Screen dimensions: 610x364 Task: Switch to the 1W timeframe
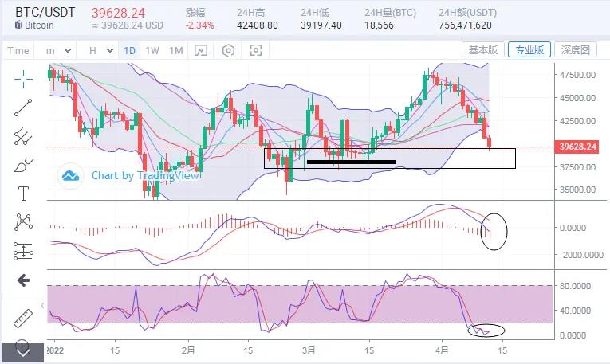152,51
